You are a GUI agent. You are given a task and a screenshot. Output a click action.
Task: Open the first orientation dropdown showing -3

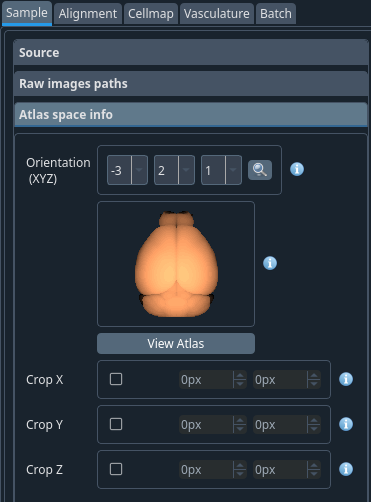click(x=127, y=170)
